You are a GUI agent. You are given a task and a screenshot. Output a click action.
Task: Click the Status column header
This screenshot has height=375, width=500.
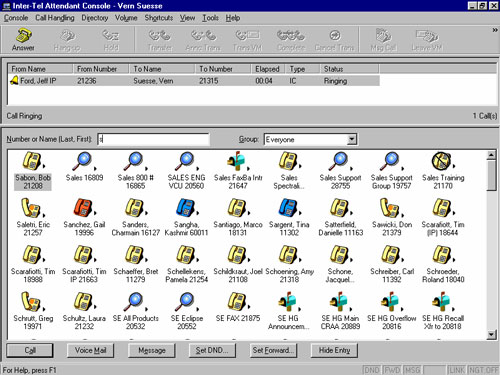tap(350, 69)
